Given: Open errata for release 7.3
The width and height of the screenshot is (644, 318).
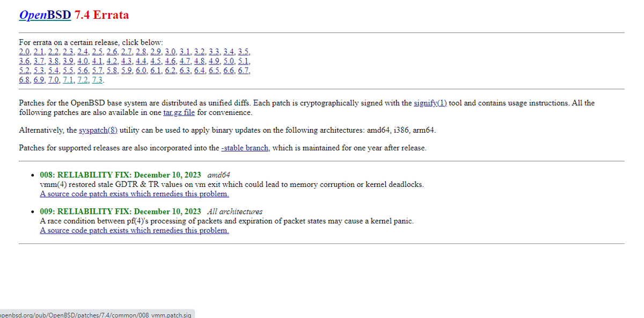Looking at the screenshot, I should (97, 81).
